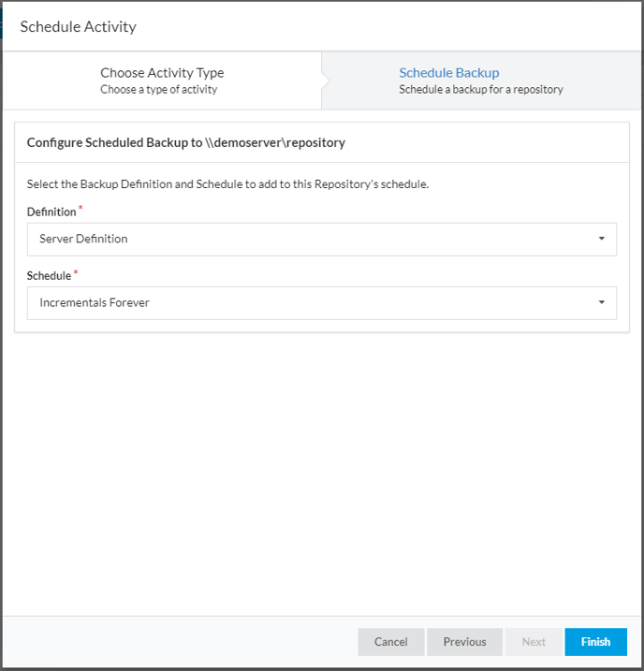Screen dimensions: 644x671
Task: Click the Schedule a backup for a repository subtitle
Action: [481, 90]
